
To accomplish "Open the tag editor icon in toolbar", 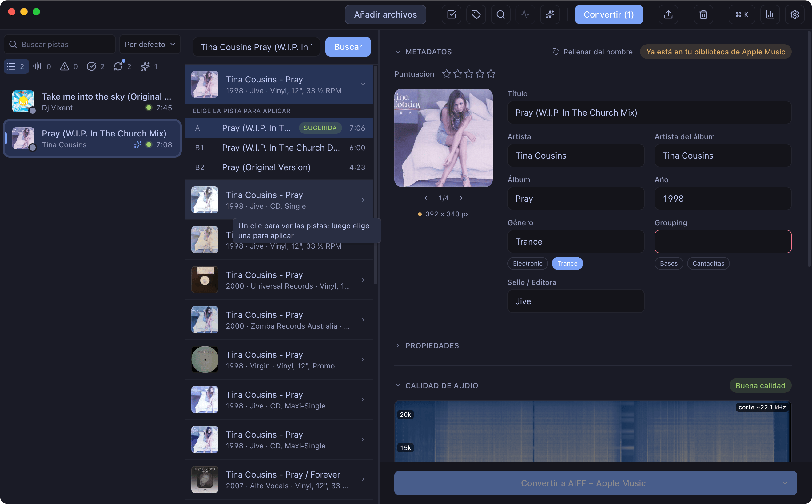I will (476, 14).
